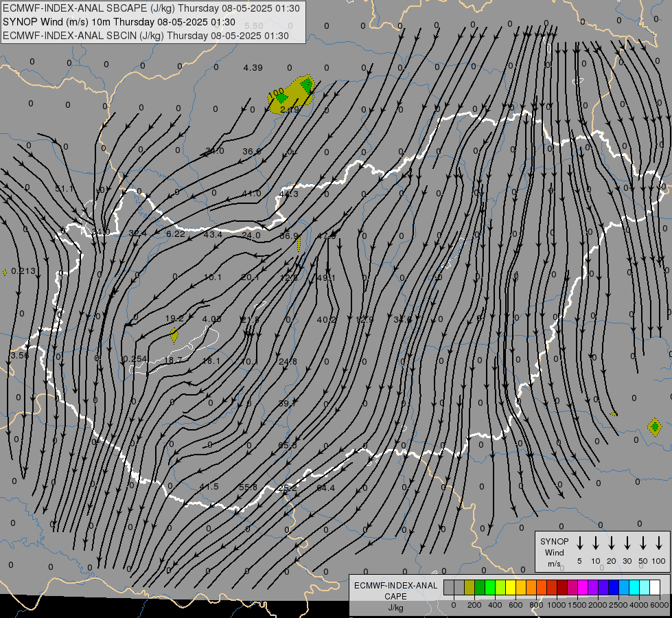Click the 5 m/s wind arrow in legend
Viewport: 672px width, 618px height.
click(x=580, y=543)
